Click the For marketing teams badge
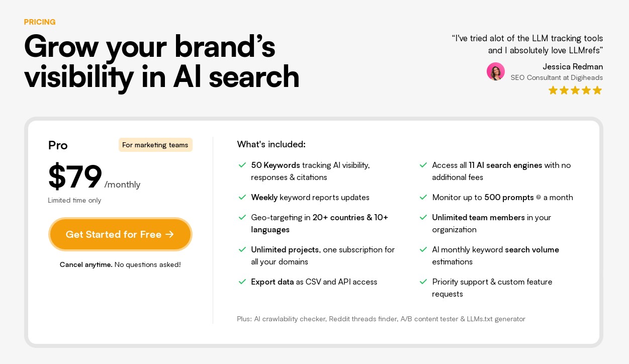This screenshot has height=364, width=629. [x=155, y=145]
